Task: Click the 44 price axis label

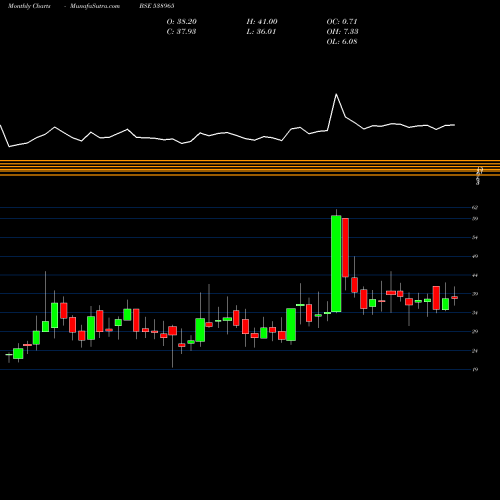Action: pyautogui.click(x=475, y=275)
